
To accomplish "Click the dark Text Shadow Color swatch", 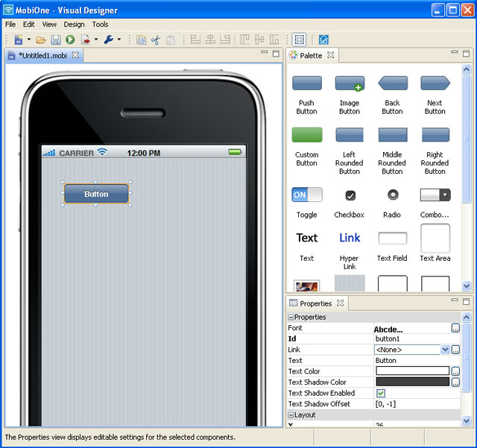I will [x=412, y=382].
